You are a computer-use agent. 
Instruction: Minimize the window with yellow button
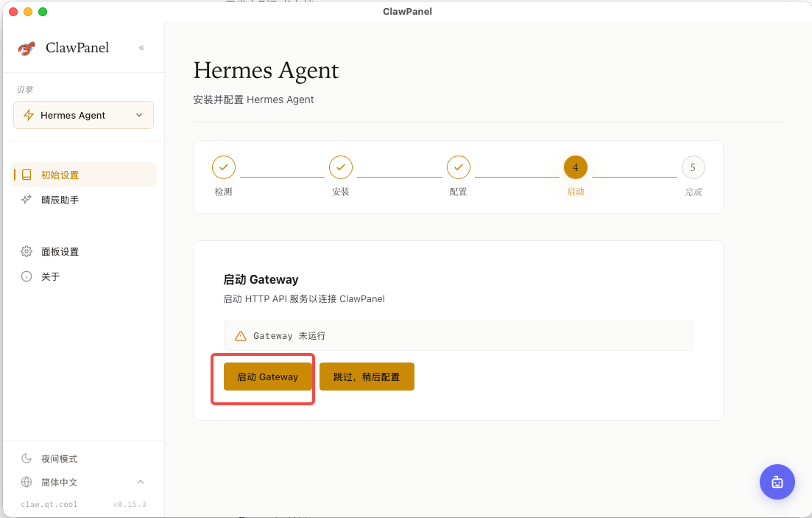pos(28,11)
